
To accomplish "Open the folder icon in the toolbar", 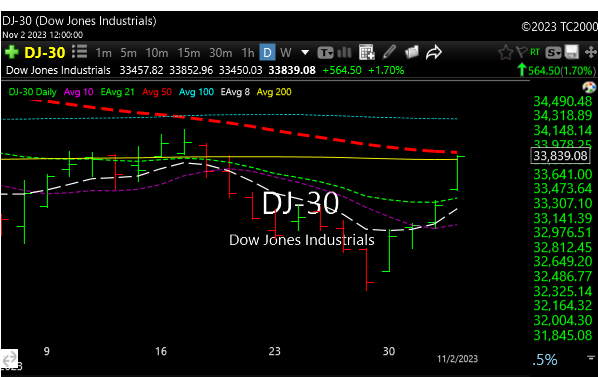I will [412, 52].
